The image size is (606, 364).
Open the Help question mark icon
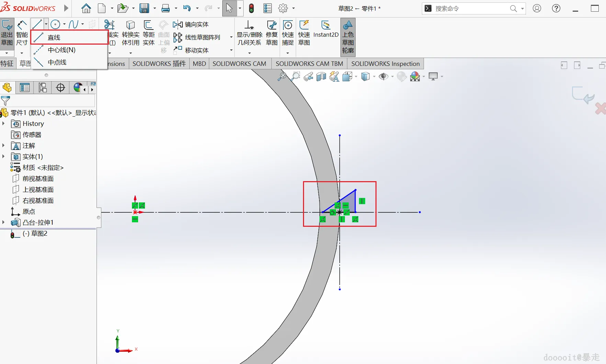556,8
